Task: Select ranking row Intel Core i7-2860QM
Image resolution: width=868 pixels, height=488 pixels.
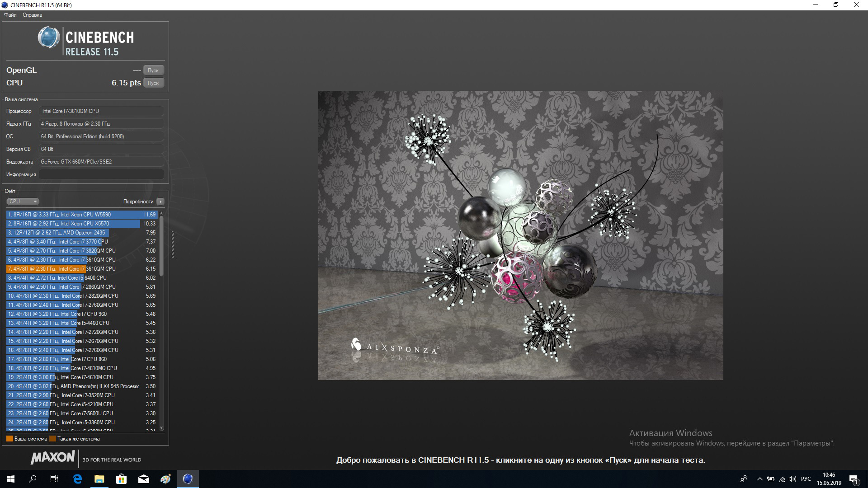Action: click(x=82, y=287)
